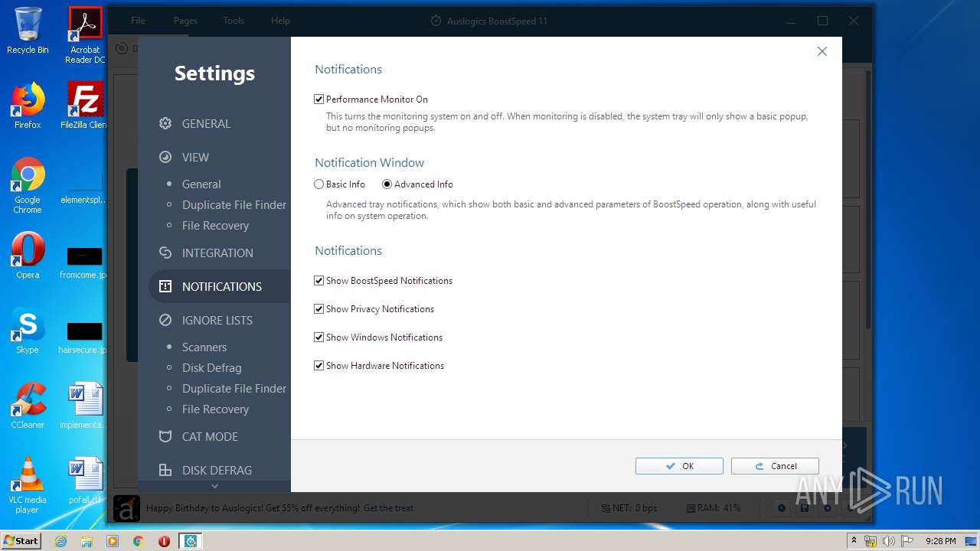Image resolution: width=980 pixels, height=551 pixels.
Task: Open the File menu in BoostSpeed
Action: click(138, 21)
